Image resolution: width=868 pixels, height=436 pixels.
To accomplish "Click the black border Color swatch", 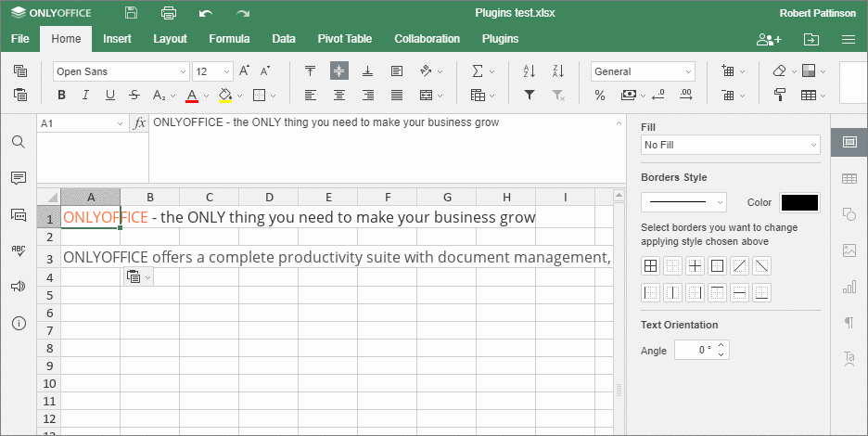I will click(x=799, y=202).
